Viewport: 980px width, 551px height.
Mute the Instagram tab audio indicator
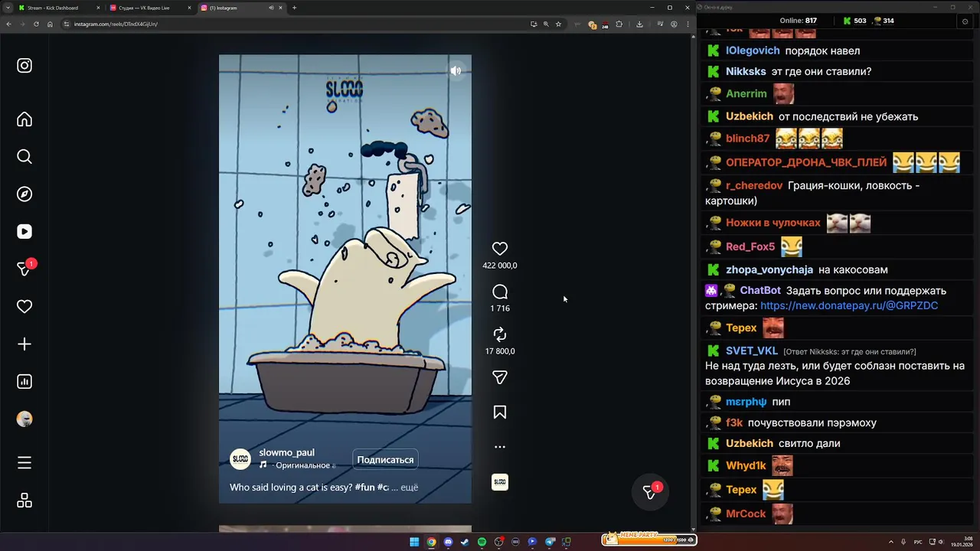(x=271, y=8)
